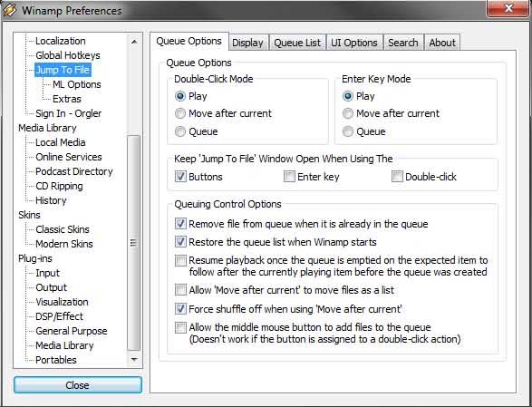Select the Skins category
The height and width of the screenshot is (407, 532).
click(x=29, y=215)
